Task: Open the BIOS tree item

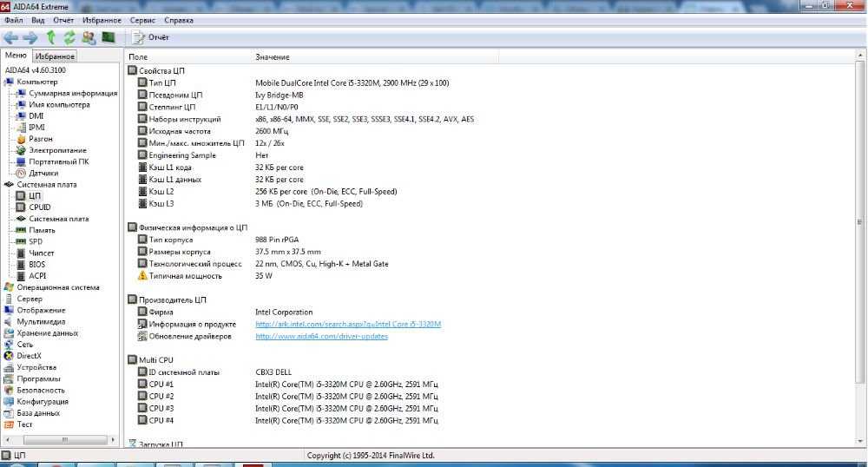Action: [37, 264]
